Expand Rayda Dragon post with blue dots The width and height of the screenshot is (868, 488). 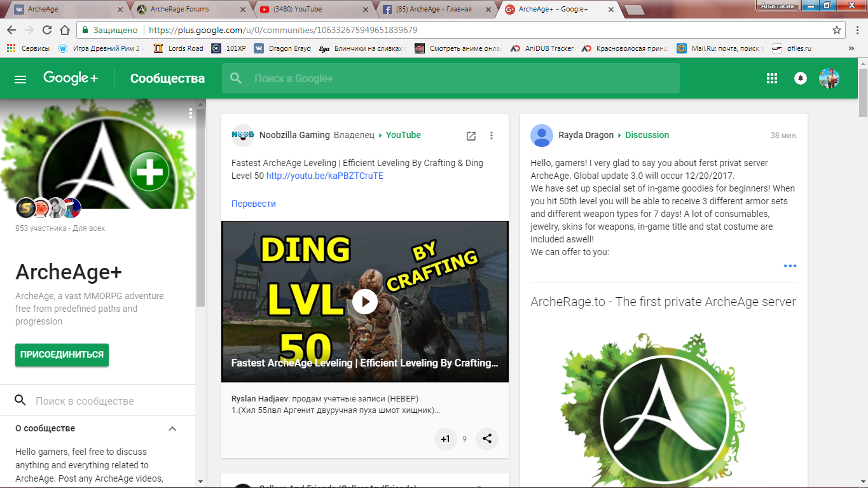coord(790,266)
